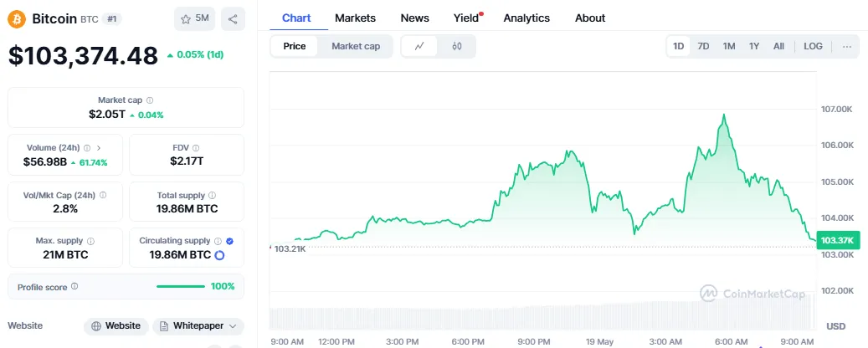
Task: Switch to line chart view icon
Action: tap(419, 47)
